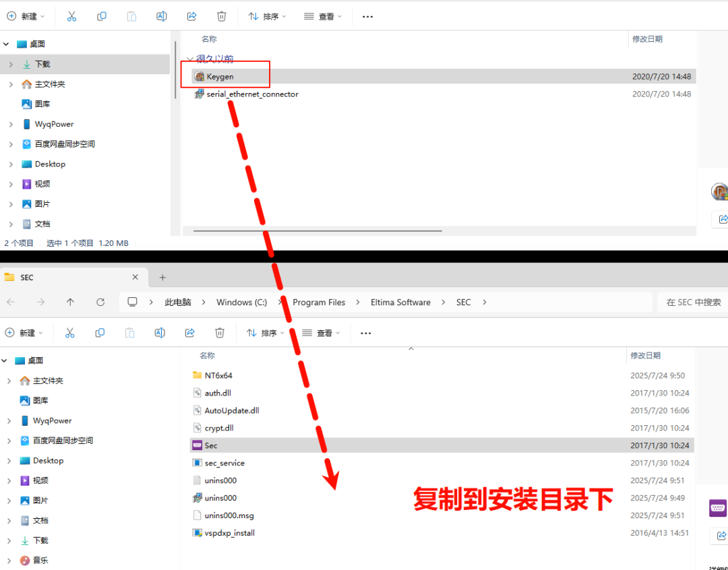Select the SEC tab
Viewport: 728px width, 570px height.
point(74,277)
